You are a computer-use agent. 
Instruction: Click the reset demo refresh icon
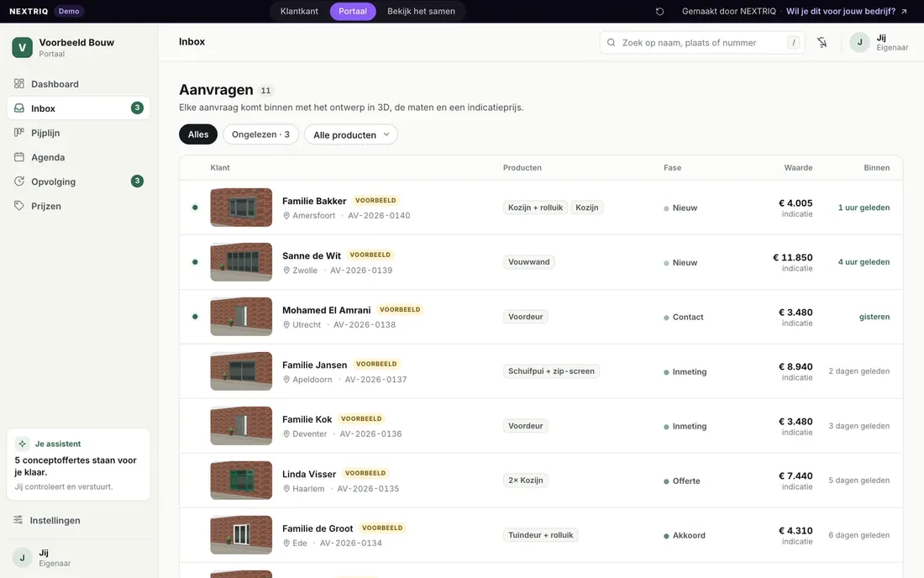click(x=660, y=11)
